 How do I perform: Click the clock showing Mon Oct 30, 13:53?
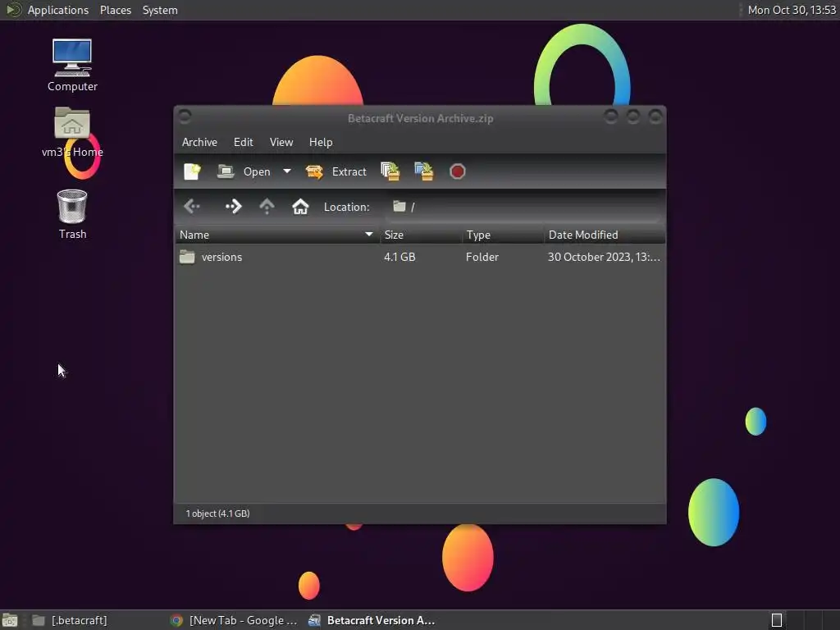pos(792,10)
